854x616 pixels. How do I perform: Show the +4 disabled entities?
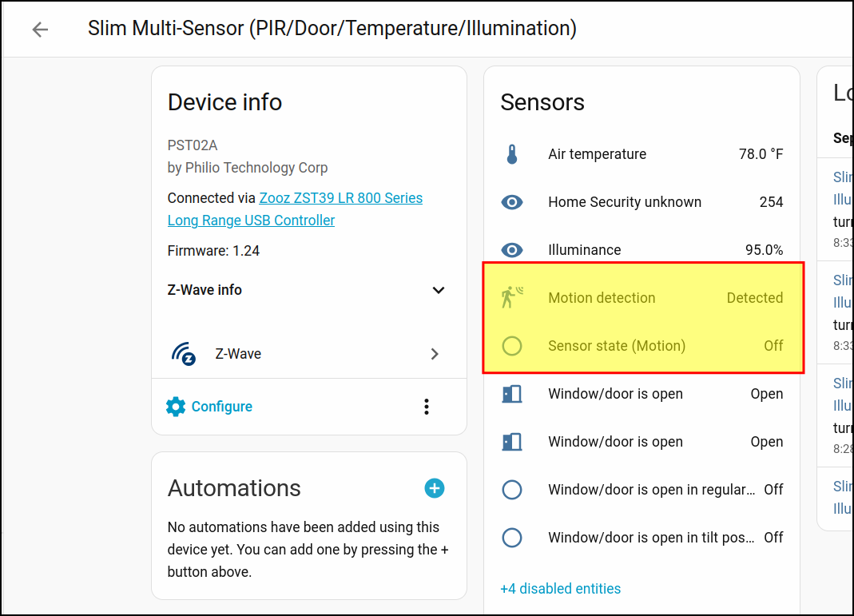point(560,589)
